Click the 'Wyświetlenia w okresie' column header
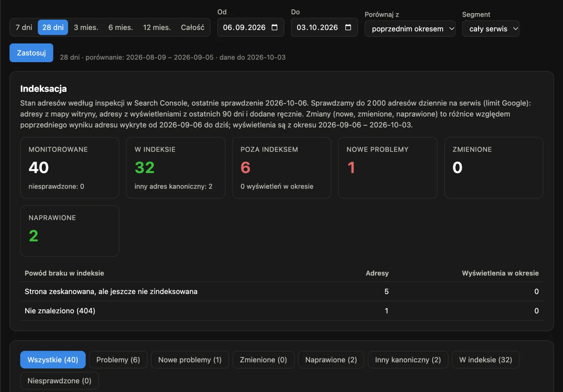Image resolution: width=563 pixels, height=392 pixels. 500,273
